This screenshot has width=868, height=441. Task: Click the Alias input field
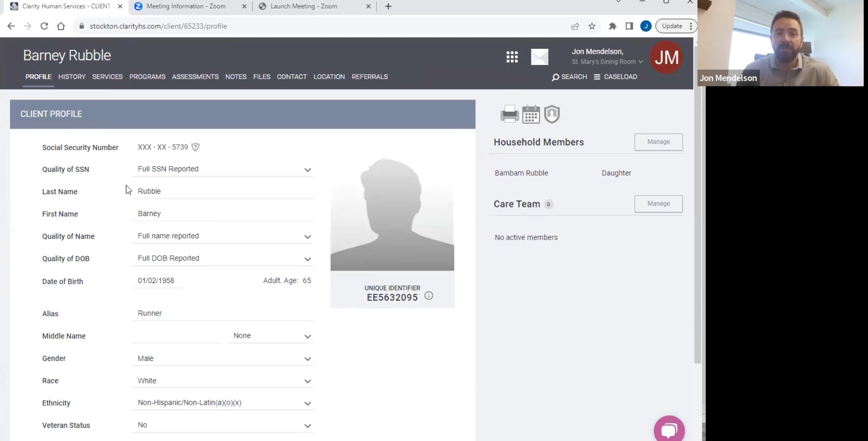(x=223, y=313)
